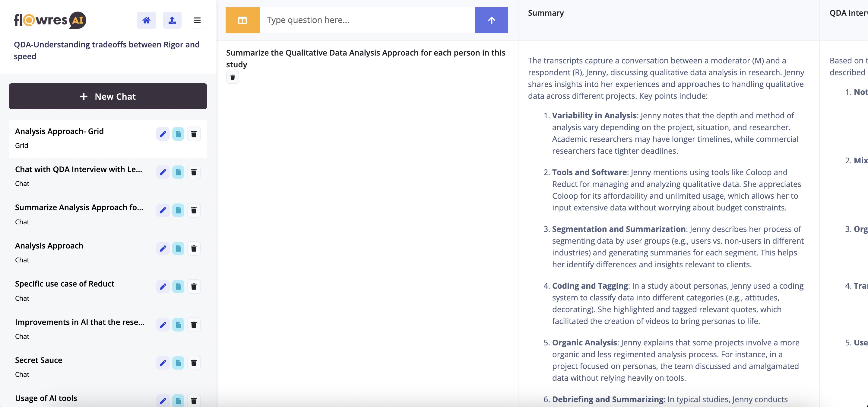The height and width of the screenshot is (407, 868).
Task: Delete the Summarize Analysis Approach chat
Action: coord(194,210)
